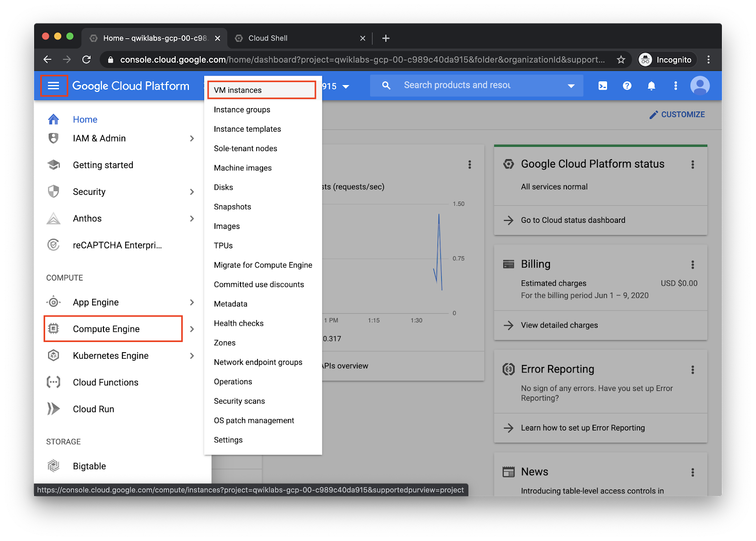Choose Snapshots menu entry
Image resolution: width=756 pixels, height=541 pixels.
click(x=232, y=207)
